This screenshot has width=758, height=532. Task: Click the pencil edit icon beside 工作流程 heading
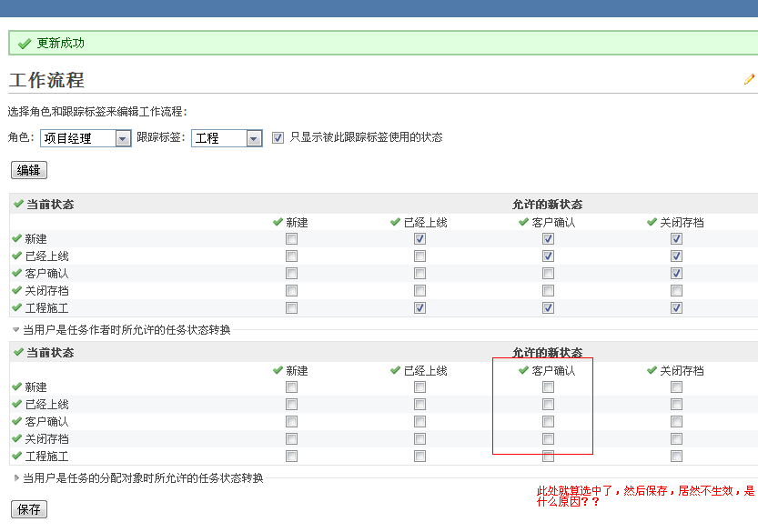tap(749, 79)
